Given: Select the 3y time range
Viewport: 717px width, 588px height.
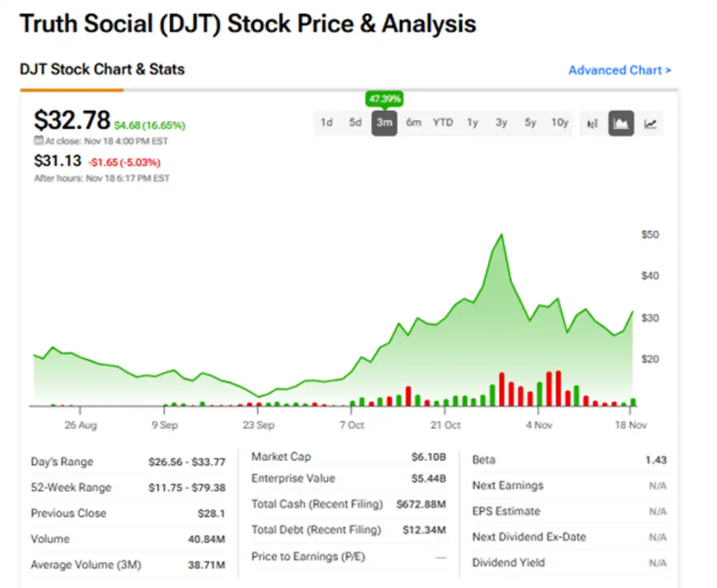Looking at the screenshot, I should tap(501, 123).
